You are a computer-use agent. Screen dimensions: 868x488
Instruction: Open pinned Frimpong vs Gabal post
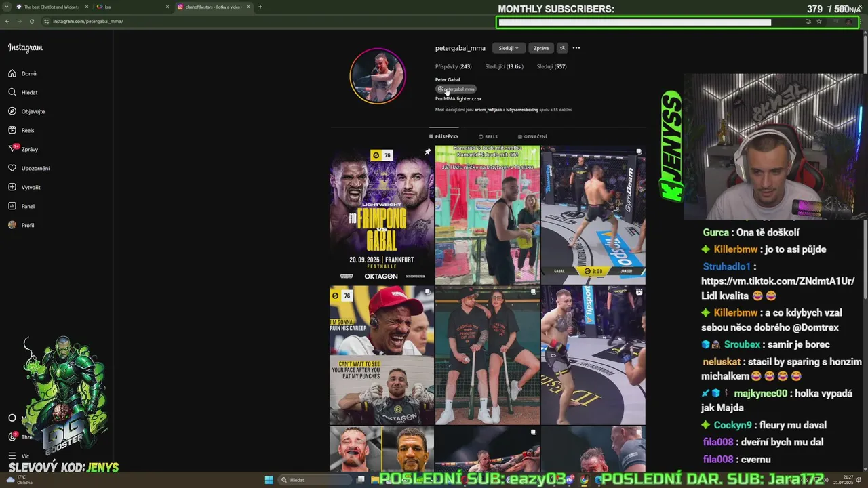[x=382, y=214]
